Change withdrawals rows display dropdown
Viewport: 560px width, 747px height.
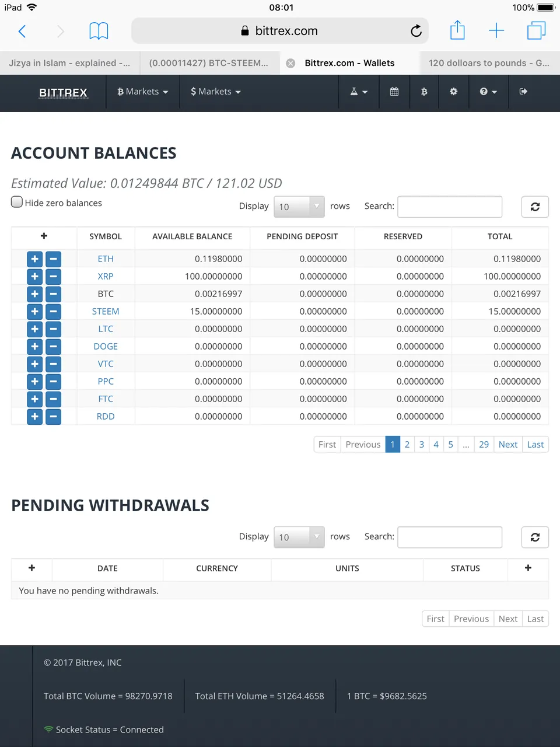tap(299, 537)
